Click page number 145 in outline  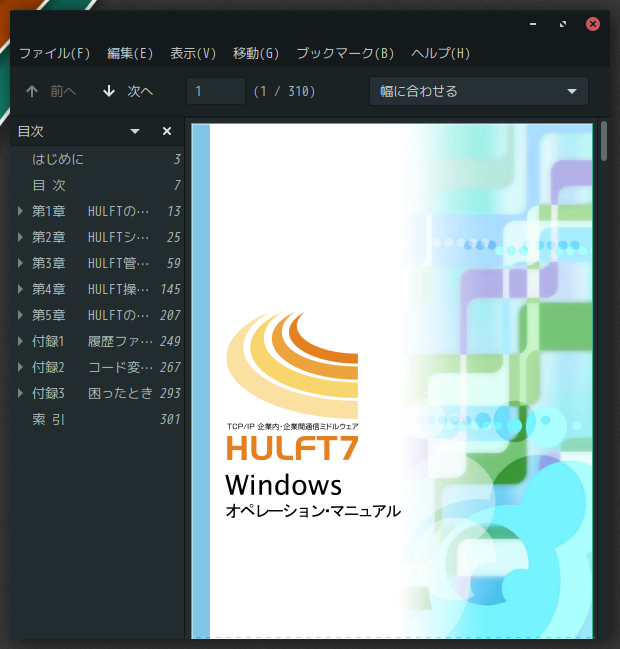[170, 289]
